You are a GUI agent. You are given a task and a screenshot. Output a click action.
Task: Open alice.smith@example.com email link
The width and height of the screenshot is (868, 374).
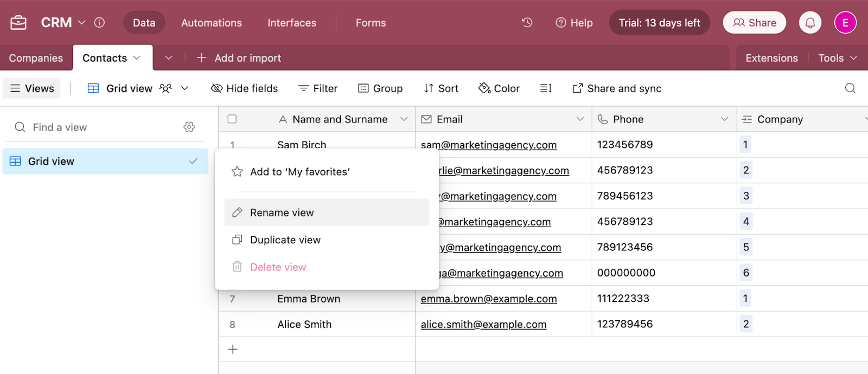coord(483,324)
